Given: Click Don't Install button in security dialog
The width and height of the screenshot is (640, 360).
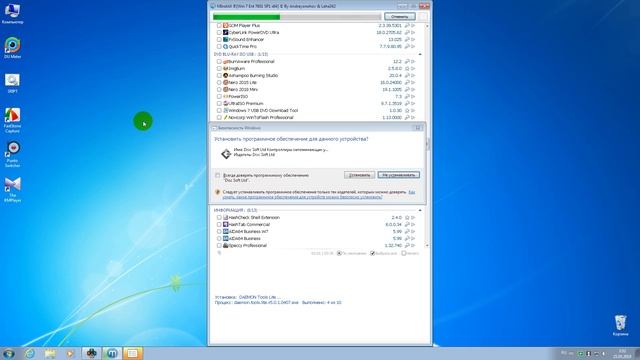Looking at the screenshot, I should [x=398, y=175].
